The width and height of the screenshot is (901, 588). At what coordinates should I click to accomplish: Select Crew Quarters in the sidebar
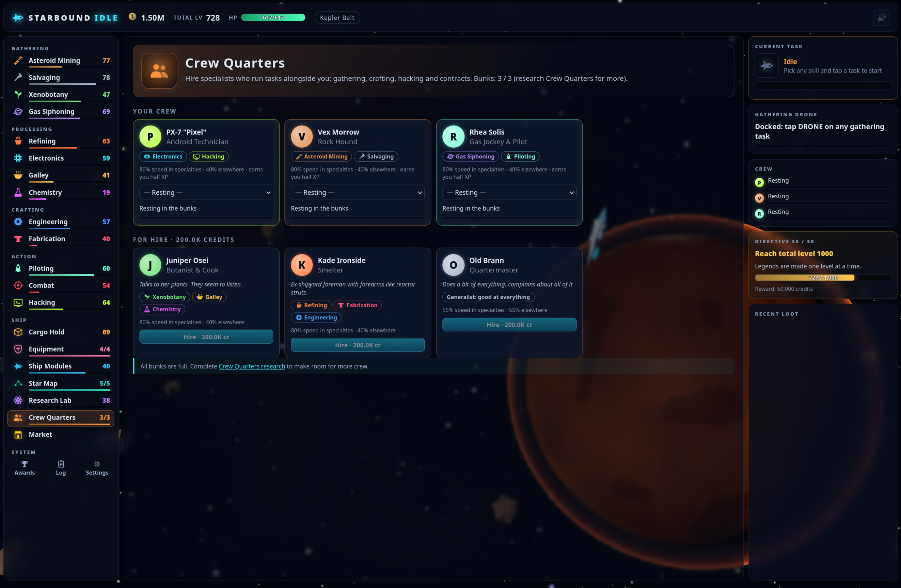pyautogui.click(x=61, y=418)
